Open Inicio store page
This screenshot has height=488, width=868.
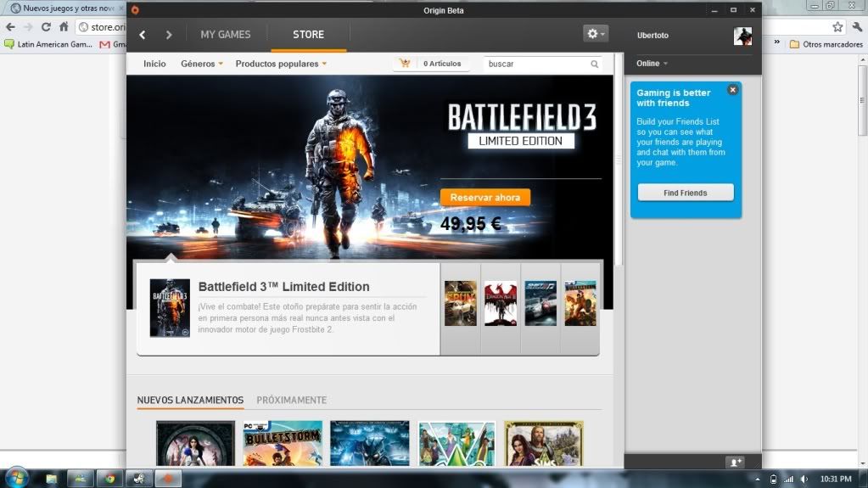tap(154, 64)
